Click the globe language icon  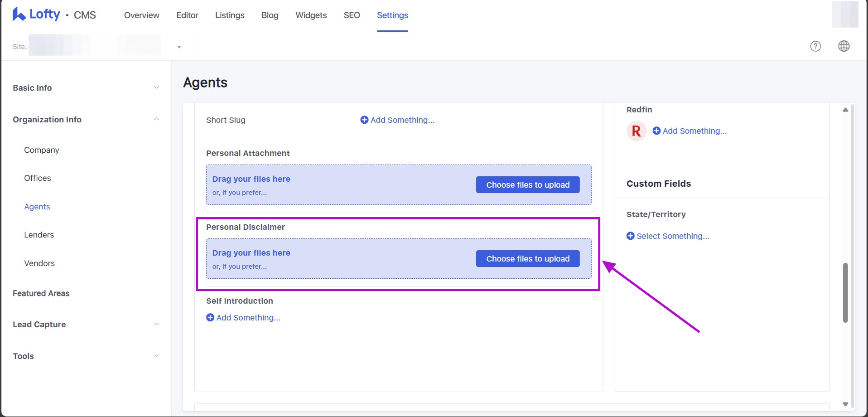coord(844,46)
